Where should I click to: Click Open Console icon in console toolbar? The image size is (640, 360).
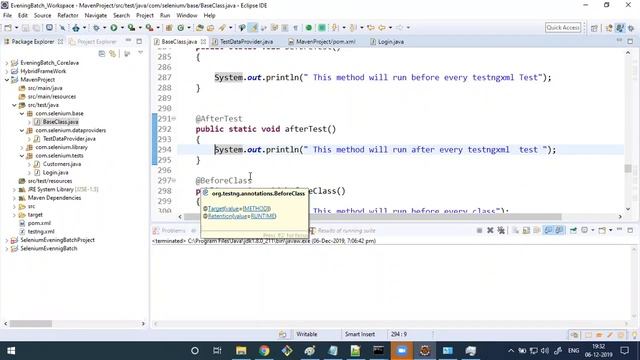[x=602, y=231]
